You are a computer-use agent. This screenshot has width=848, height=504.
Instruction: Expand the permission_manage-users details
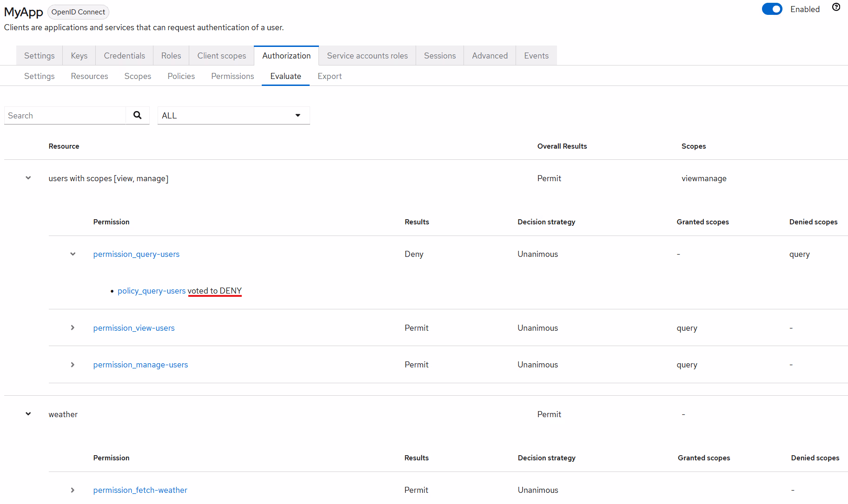click(73, 365)
